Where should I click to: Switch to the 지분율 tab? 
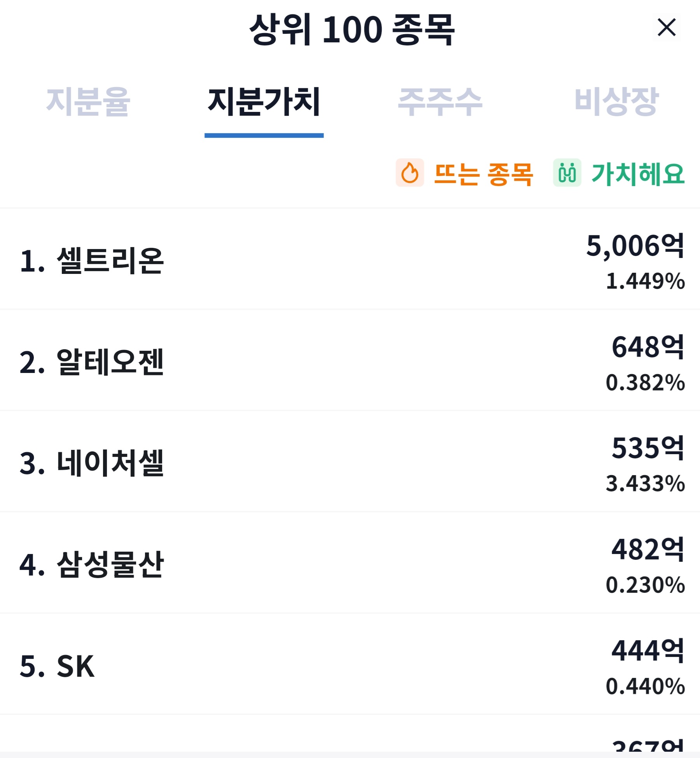[88, 102]
